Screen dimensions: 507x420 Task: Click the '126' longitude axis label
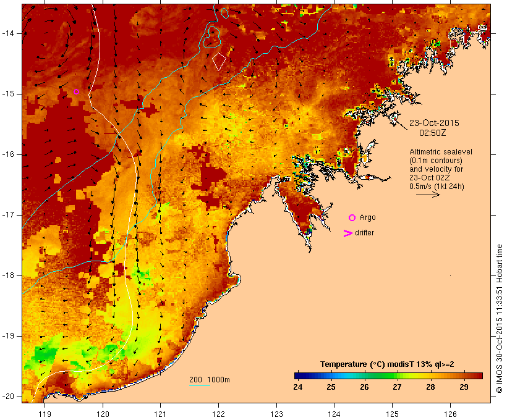450,414
